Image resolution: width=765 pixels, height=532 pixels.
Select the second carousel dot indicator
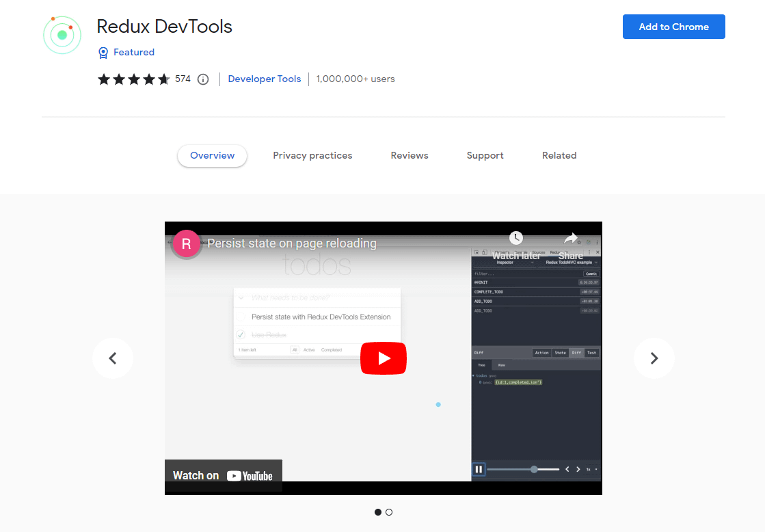click(389, 512)
